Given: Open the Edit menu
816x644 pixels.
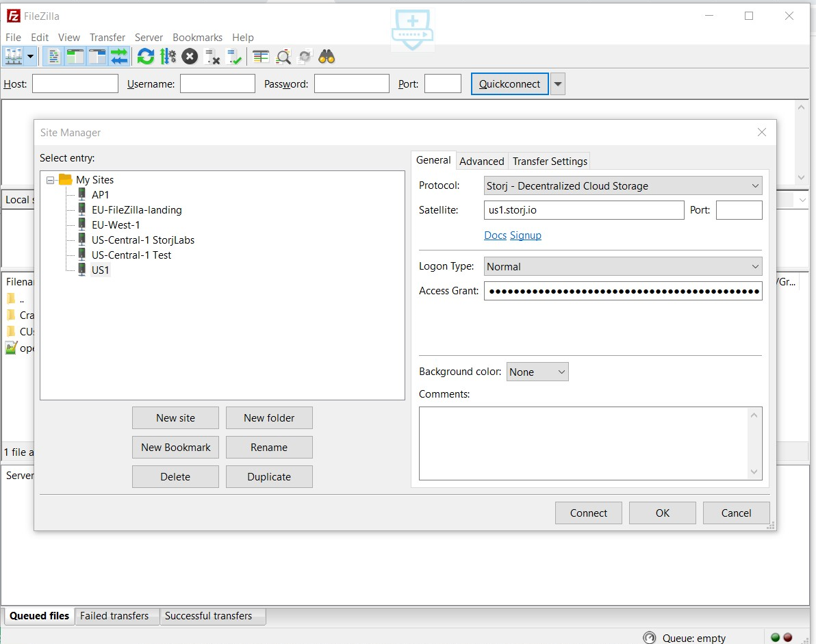Looking at the screenshot, I should (x=40, y=38).
